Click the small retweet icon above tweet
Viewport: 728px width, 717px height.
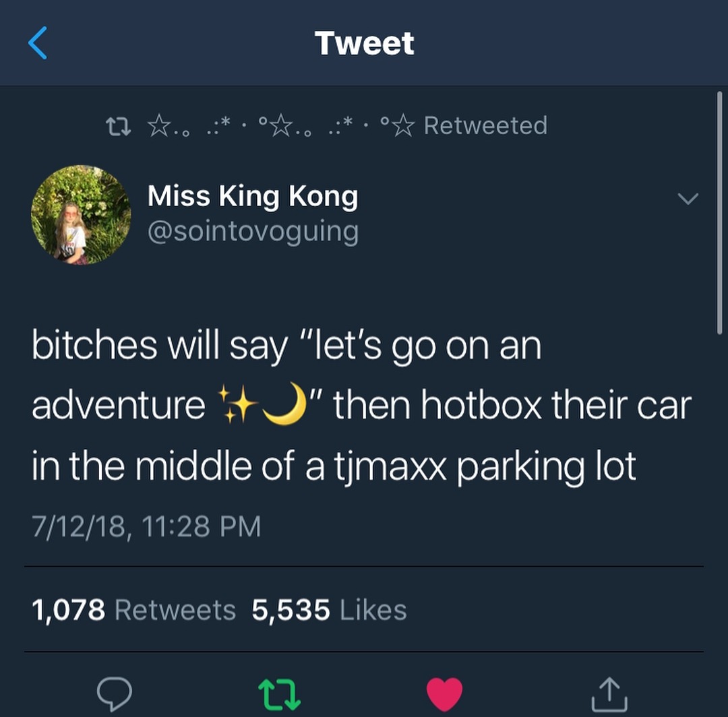(119, 126)
